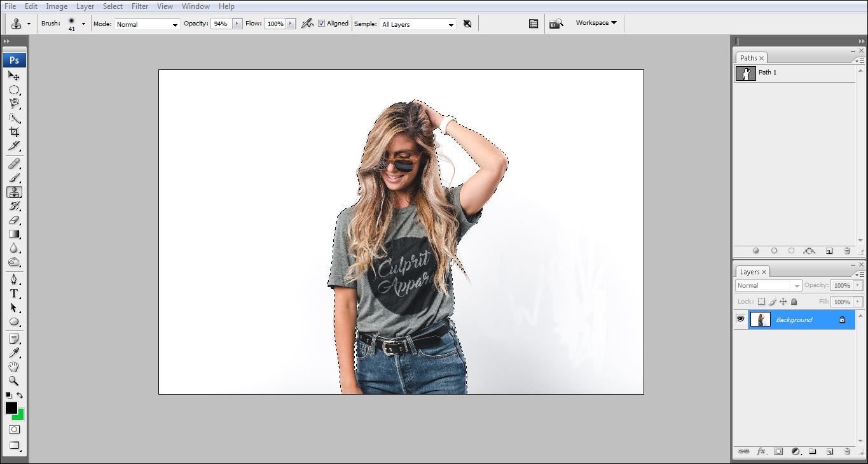The width and height of the screenshot is (868, 464).
Task: Select the Eyedropper tool
Action: point(14,353)
